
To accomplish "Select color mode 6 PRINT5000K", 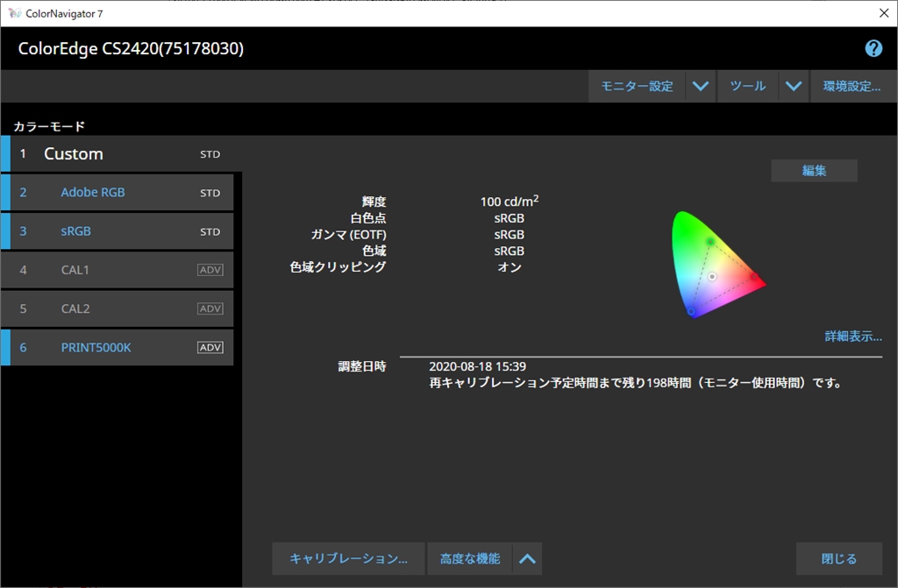I will pos(118,348).
